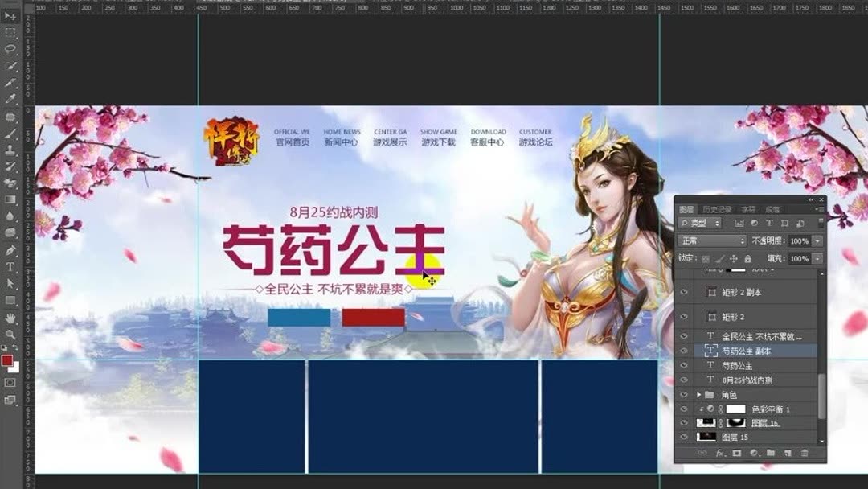Hide the 角色 group

point(684,394)
